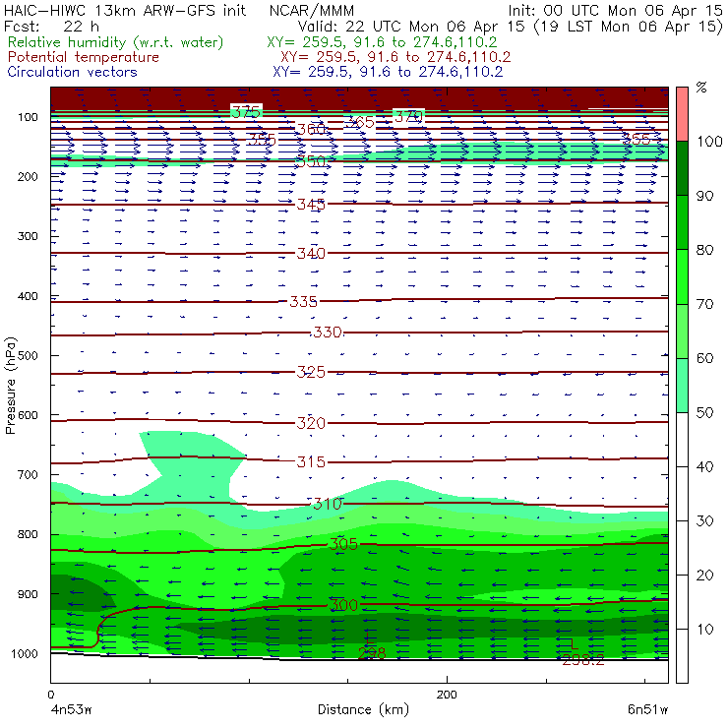Click the title 'HAIC-HIWC 13km ARW-GFS init'

[125, 10]
